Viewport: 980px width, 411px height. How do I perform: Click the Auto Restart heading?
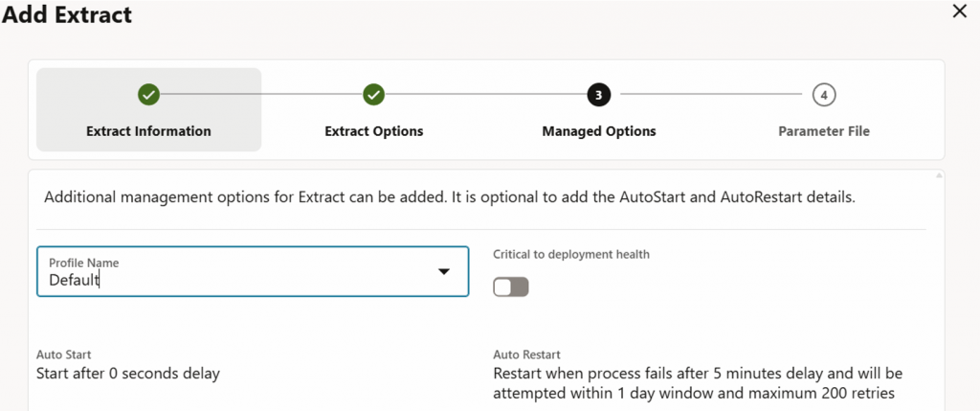point(526,354)
